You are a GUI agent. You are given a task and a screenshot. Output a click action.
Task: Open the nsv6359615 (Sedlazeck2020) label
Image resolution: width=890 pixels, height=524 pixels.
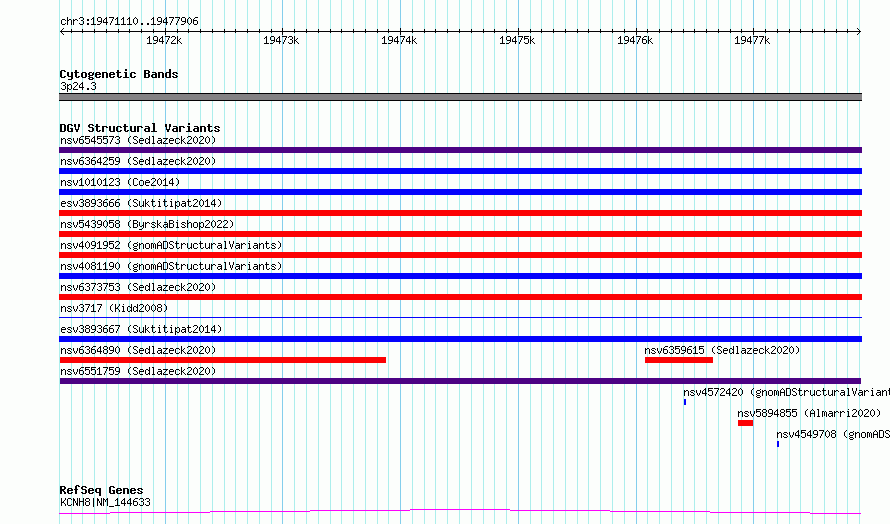click(x=722, y=350)
